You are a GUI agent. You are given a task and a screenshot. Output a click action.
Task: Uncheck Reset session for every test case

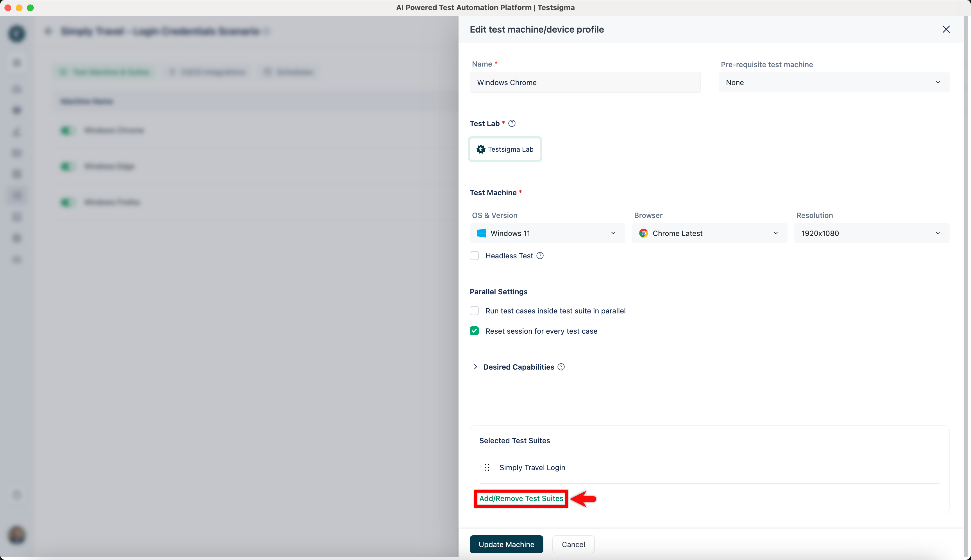pyautogui.click(x=474, y=331)
